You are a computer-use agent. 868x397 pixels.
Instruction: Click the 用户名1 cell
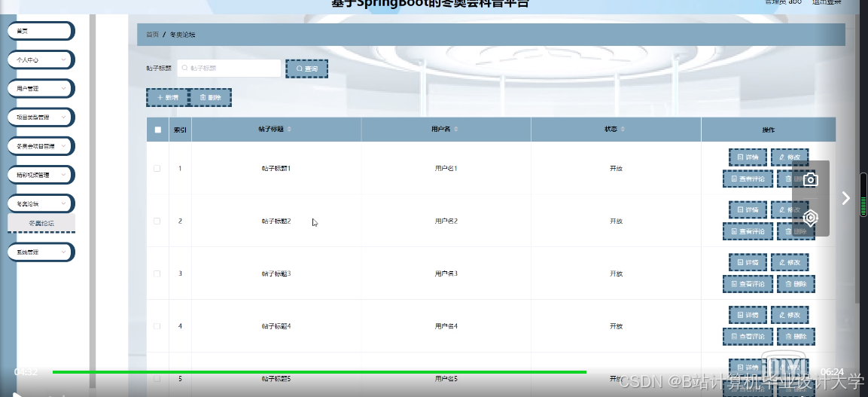point(446,168)
